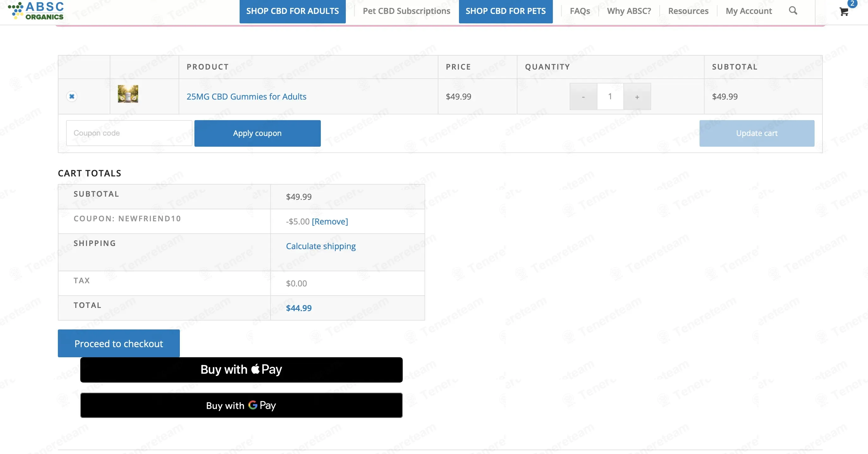Click the ABSC Organics logo
Image resolution: width=868 pixels, height=454 pixels.
(x=36, y=11)
